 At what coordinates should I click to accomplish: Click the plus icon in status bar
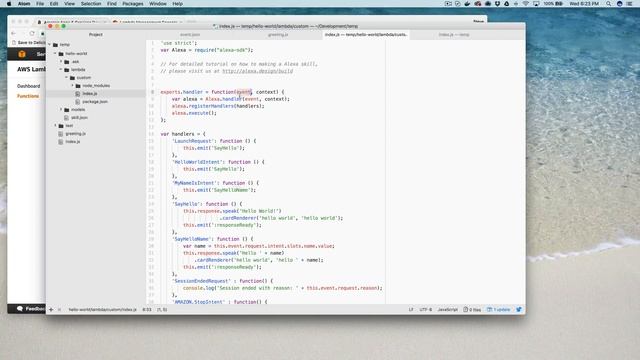[51, 309]
